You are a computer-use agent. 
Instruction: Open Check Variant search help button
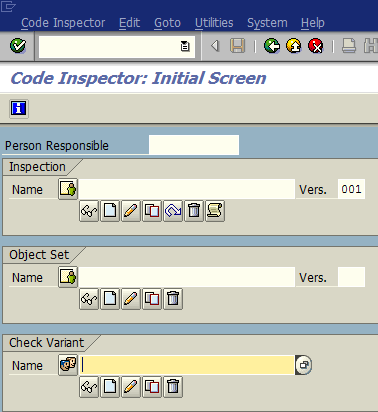pos(304,365)
